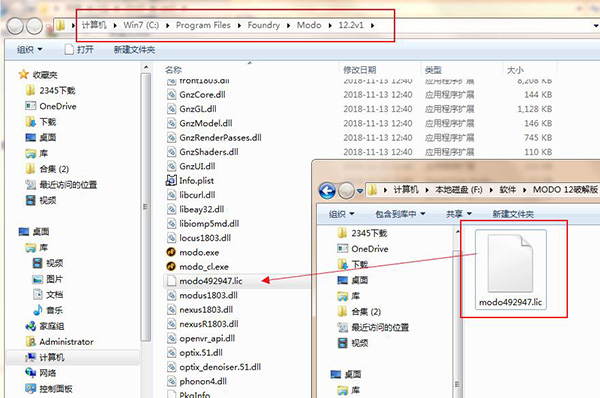Open 最近访问的位置 in the front window sidebar
Viewport: 600px width, 398px height.
point(373,327)
